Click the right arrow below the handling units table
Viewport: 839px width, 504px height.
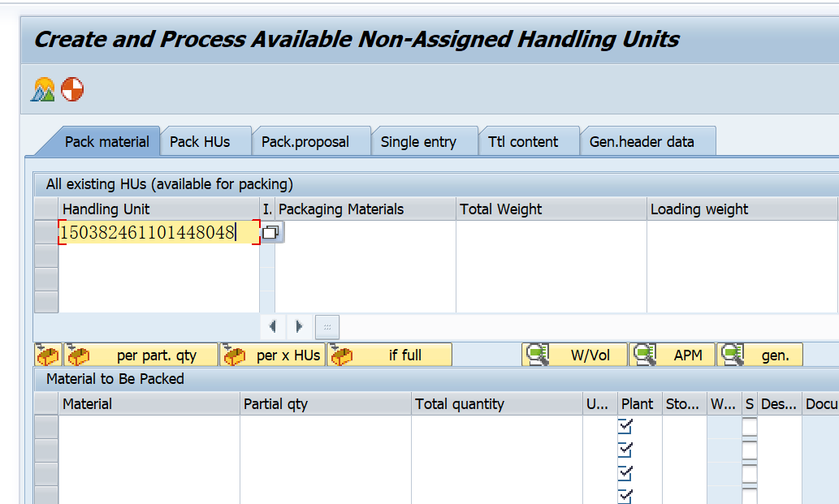299,326
